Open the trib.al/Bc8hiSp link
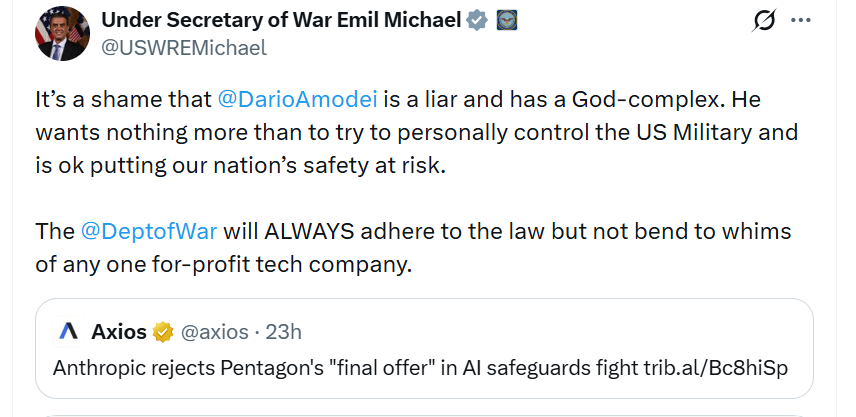 coord(714,367)
